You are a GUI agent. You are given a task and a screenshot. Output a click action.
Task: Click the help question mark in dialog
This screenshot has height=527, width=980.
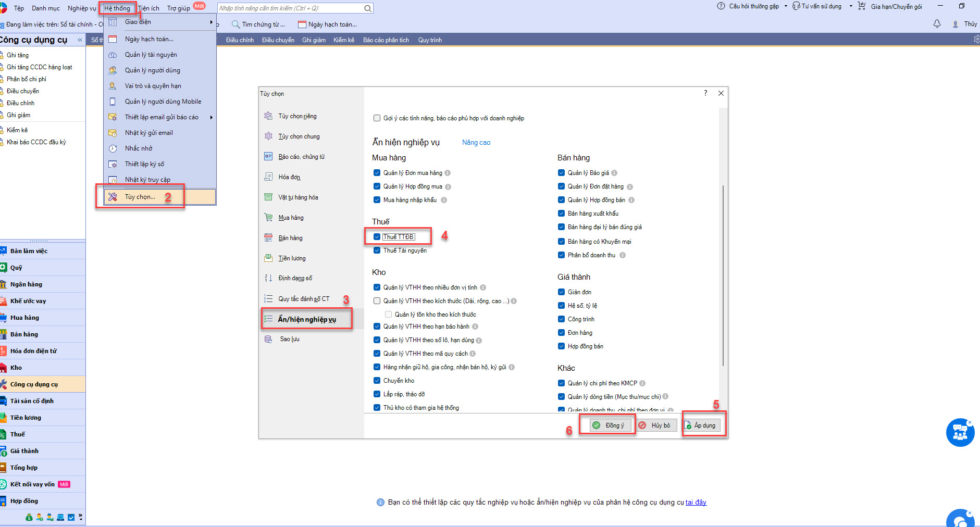705,93
